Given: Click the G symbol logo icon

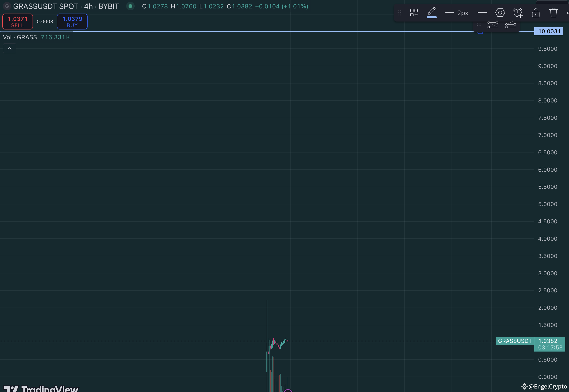Looking at the screenshot, I should pos(7,6).
